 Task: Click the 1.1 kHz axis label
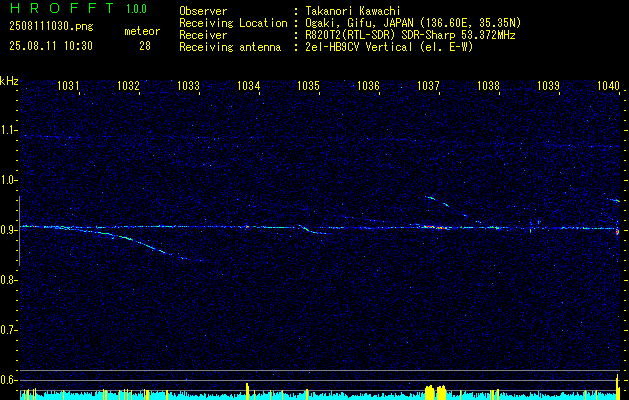click(x=9, y=130)
